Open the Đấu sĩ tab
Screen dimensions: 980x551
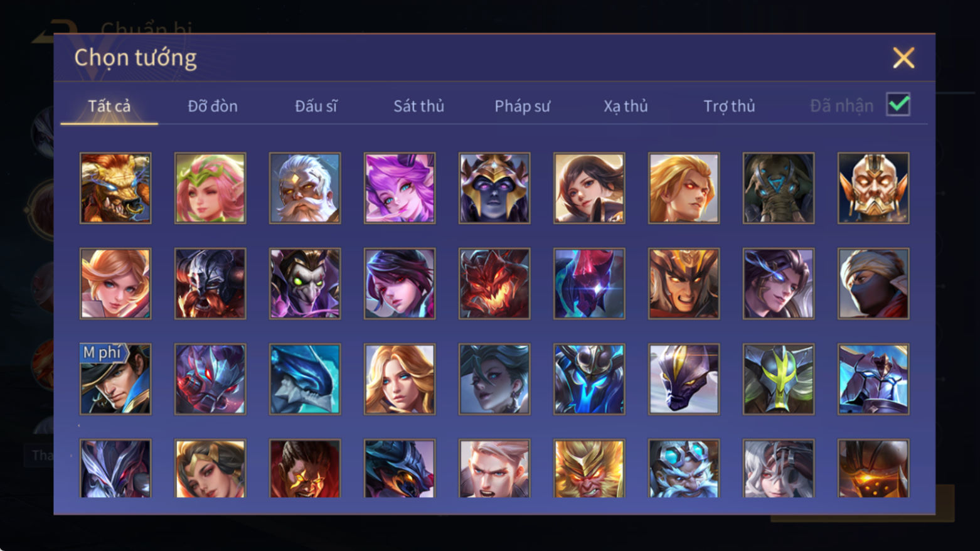[316, 106]
